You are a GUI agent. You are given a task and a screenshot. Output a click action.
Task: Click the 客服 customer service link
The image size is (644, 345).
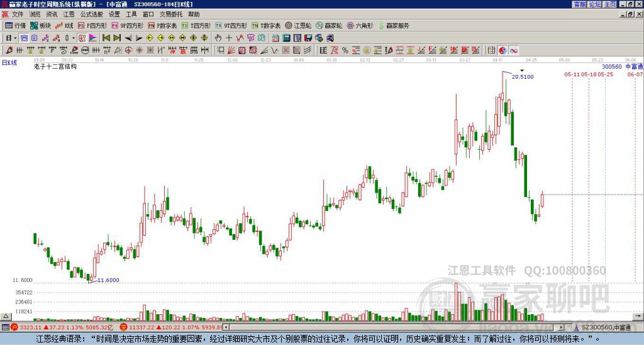tap(579, 4)
